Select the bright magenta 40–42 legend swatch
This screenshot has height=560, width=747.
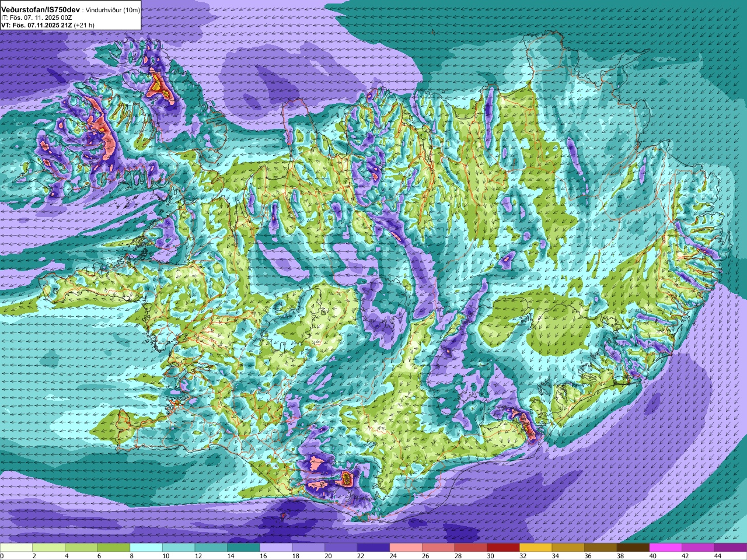pyautogui.click(x=666, y=548)
